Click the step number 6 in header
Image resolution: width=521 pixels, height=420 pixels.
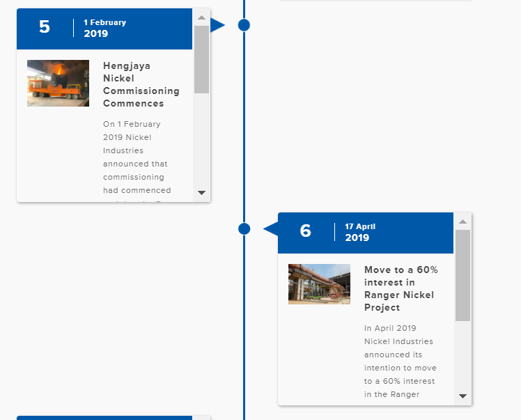(305, 231)
